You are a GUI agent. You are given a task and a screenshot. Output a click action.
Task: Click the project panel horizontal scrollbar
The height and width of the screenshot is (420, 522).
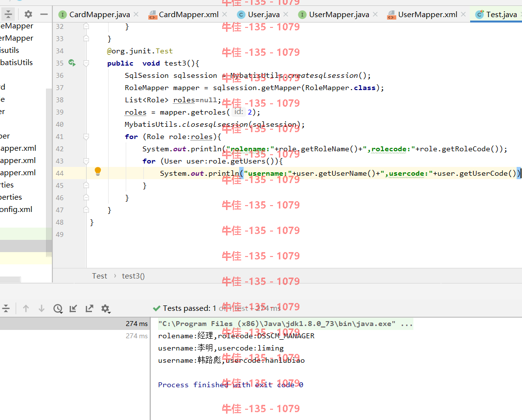click(10, 280)
